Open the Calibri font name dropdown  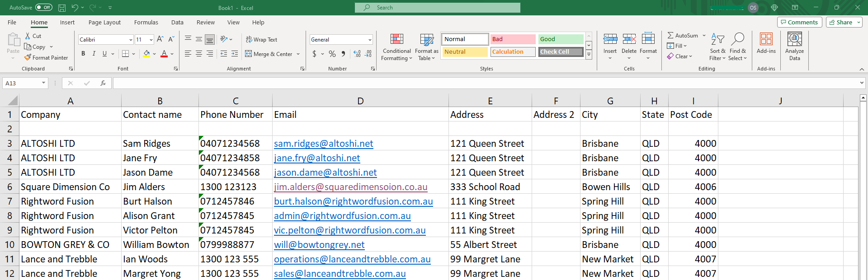[131, 40]
